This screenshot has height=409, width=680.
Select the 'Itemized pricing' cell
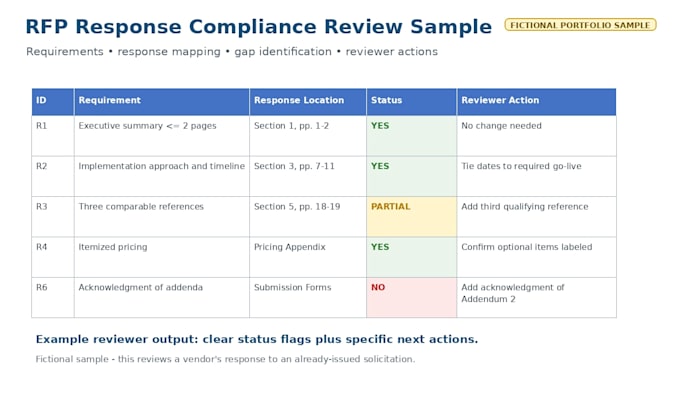[x=162, y=257]
